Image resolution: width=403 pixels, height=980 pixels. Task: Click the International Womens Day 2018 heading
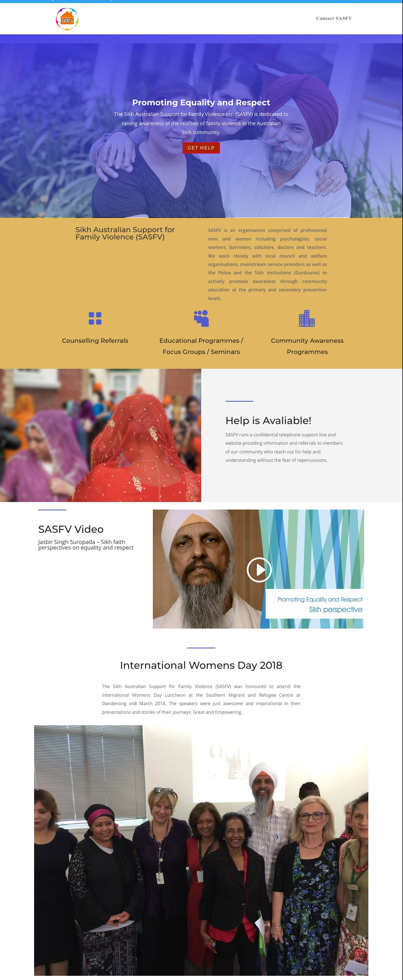(x=201, y=665)
